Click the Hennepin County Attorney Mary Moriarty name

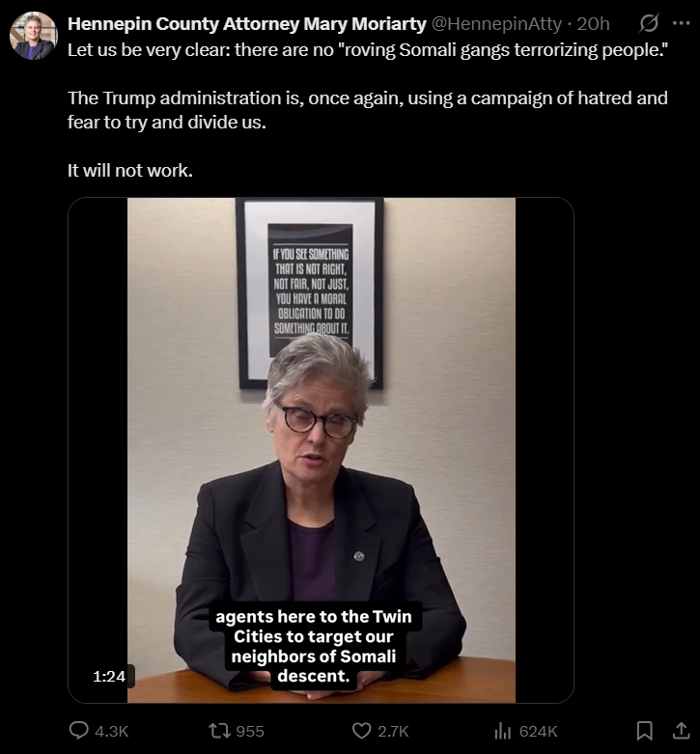246,23
